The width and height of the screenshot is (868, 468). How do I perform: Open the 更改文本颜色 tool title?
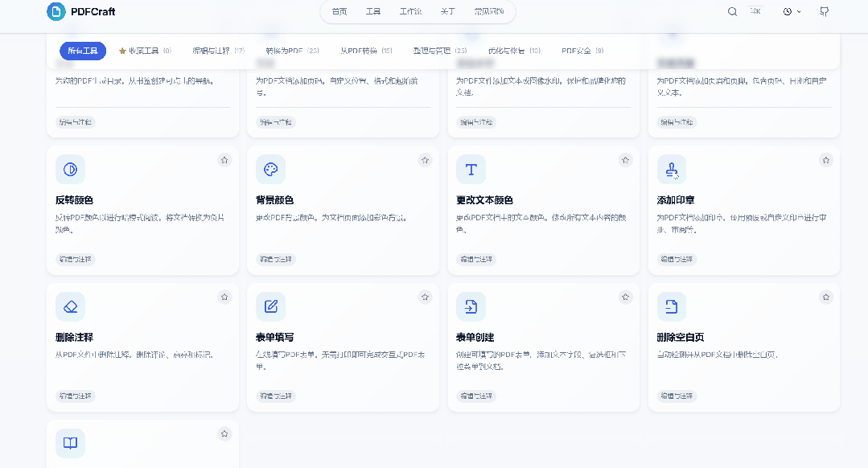485,200
